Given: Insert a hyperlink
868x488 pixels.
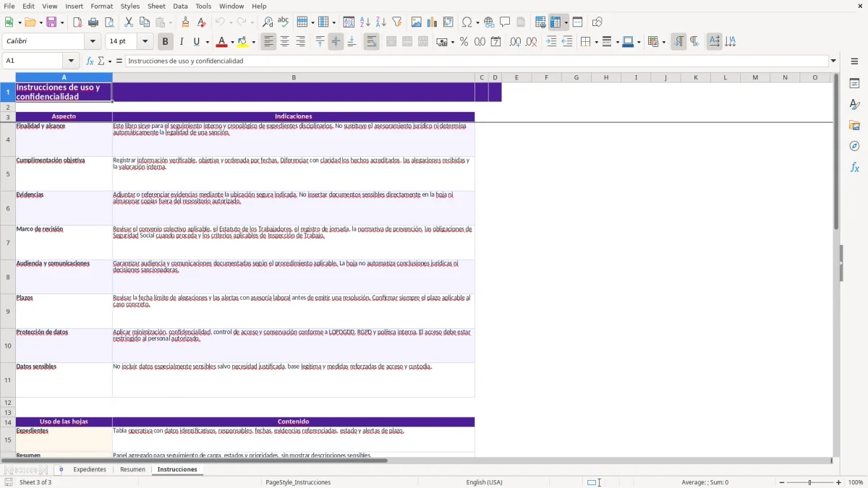Looking at the screenshot, I should click(489, 22).
